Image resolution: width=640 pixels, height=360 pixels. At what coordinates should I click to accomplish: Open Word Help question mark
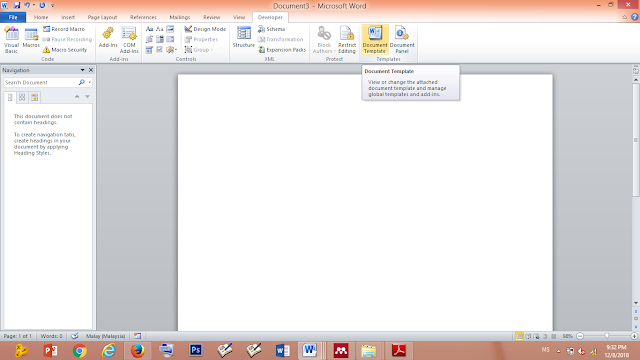635,17
